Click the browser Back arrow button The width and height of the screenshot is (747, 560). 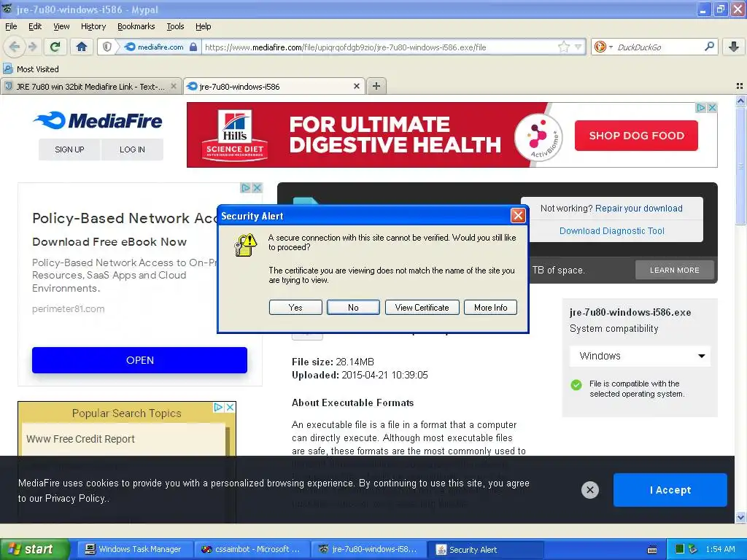[15, 47]
